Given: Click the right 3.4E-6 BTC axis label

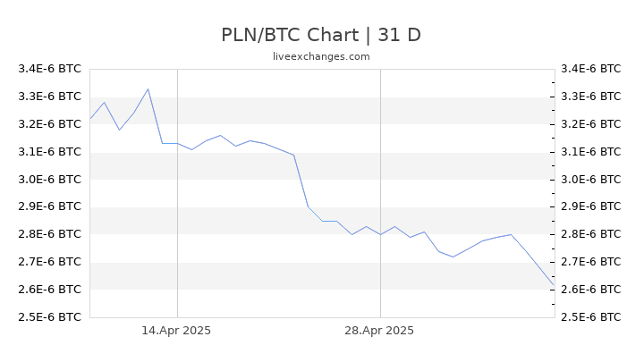Looking at the screenshot, I should pos(591,69).
